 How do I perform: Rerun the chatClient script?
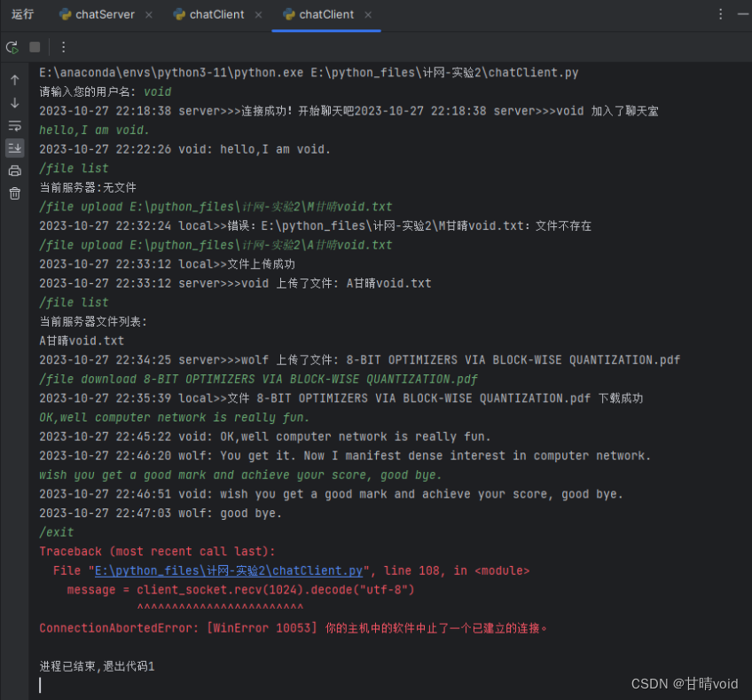[x=12, y=49]
